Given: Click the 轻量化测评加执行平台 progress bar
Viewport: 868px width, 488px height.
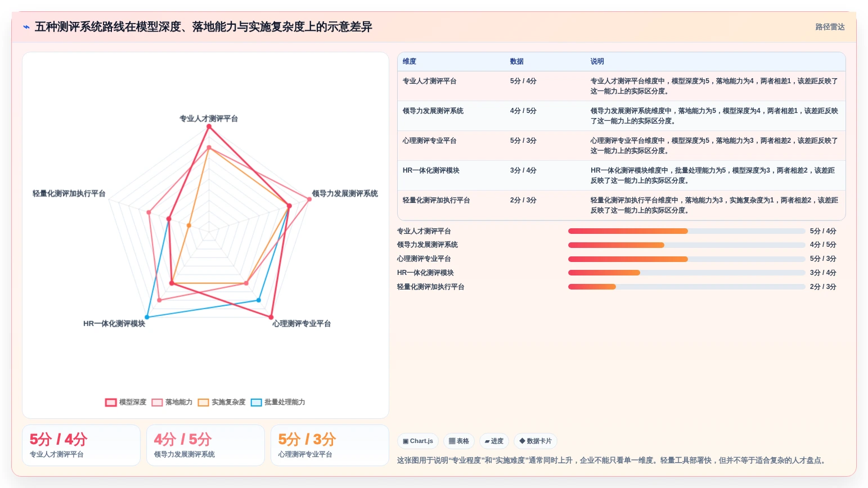Looking at the screenshot, I should click(x=686, y=287).
